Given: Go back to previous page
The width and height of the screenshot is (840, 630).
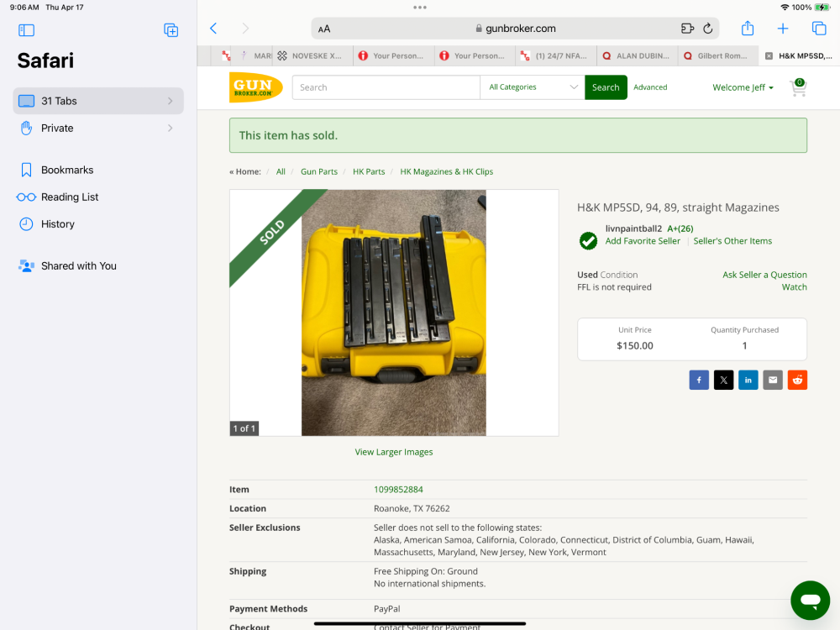Looking at the screenshot, I should (213, 29).
